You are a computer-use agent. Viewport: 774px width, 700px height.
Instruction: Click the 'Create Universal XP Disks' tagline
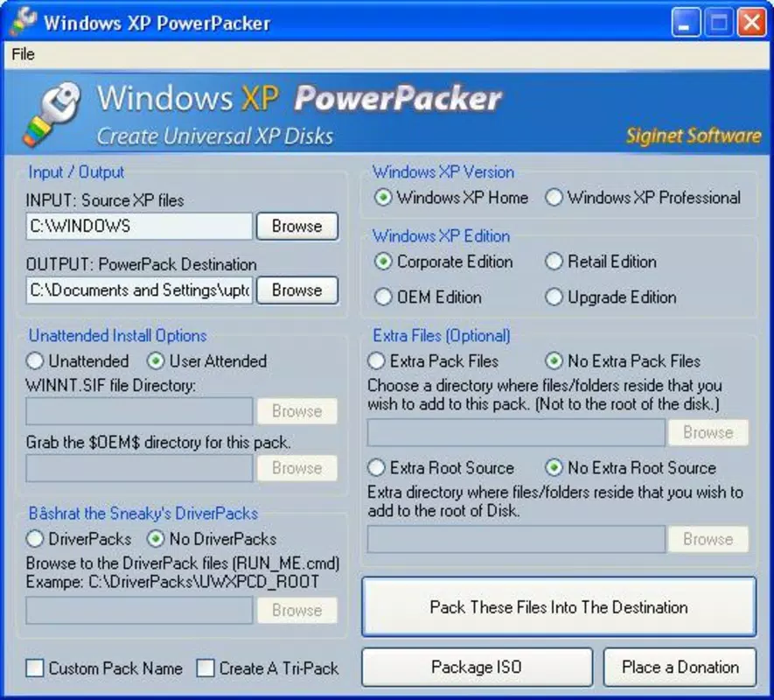[215, 136]
